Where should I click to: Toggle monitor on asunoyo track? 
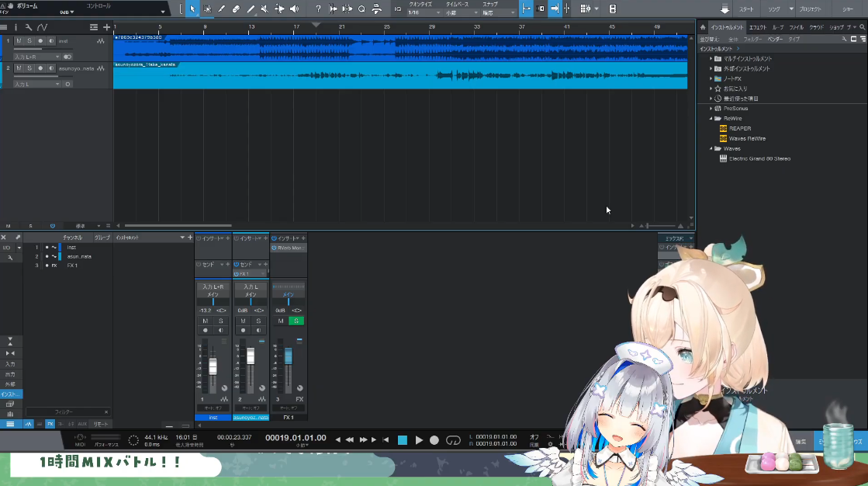pyautogui.click(x=51, y=68)
